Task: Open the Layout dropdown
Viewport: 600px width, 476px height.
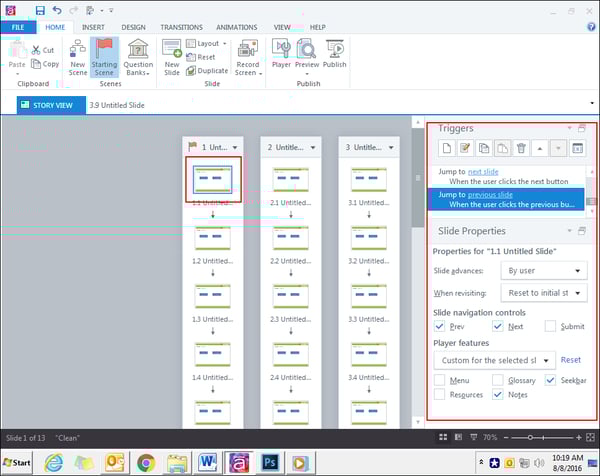Action: (x=206, y=43)
